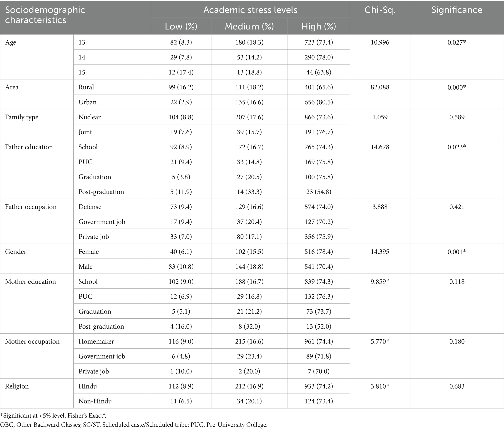Screen dimensions: 504x430
Task: Select the 'Chi-Sq.' column header
Action: pyautogui.click(x=380, y=10)
